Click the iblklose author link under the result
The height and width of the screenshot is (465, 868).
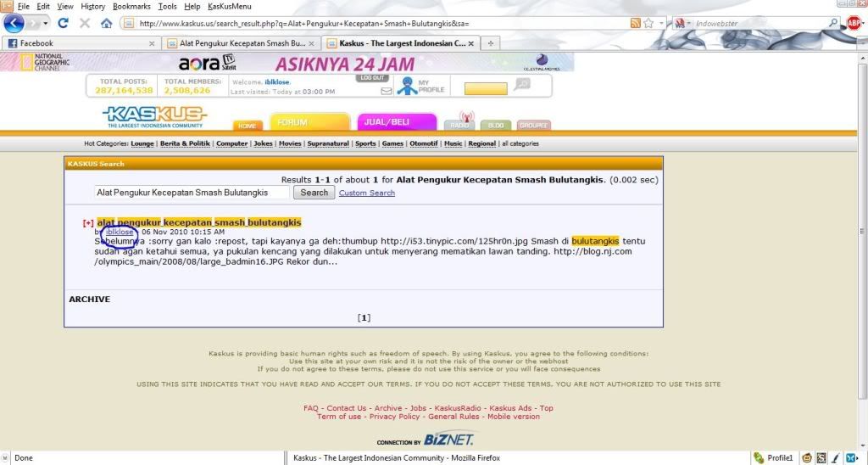coord(120,232)
